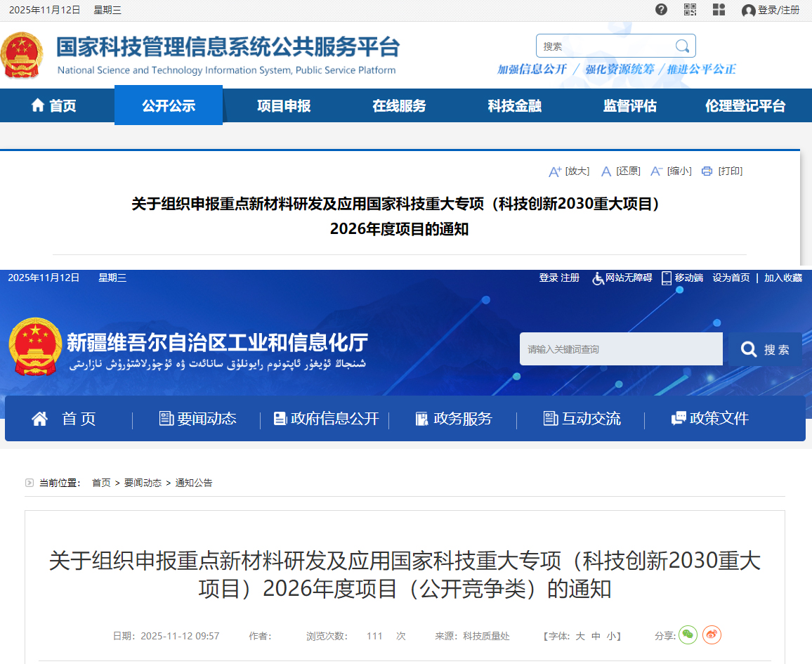Click the blue 搜索 button
Image resolution: width=812 pixels, height=664 pixels.
coord(765,349)
